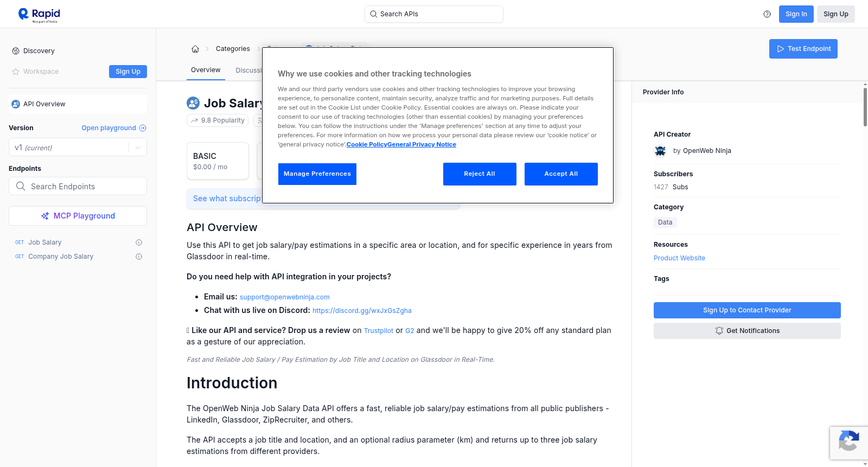The width and height of the screenshot is (868, 467).
Task: Click the OpenWeb Ninja creator name
Action: click(x=707, y=151)
